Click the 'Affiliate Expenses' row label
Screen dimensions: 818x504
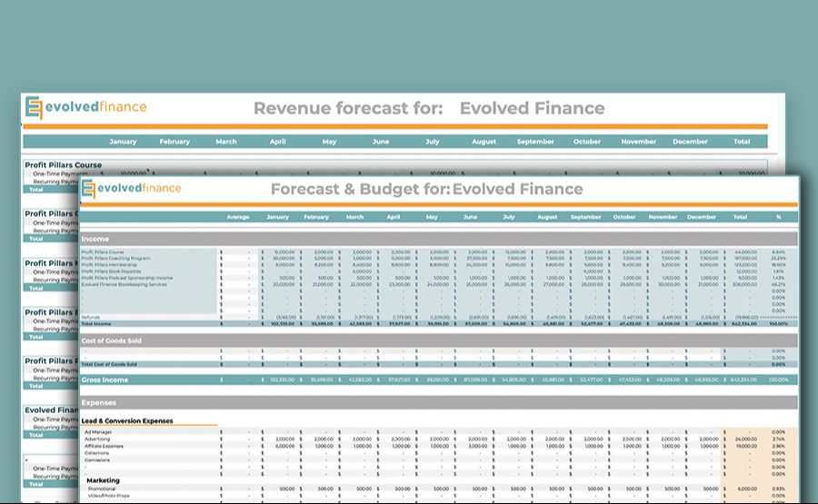(104, 446)
